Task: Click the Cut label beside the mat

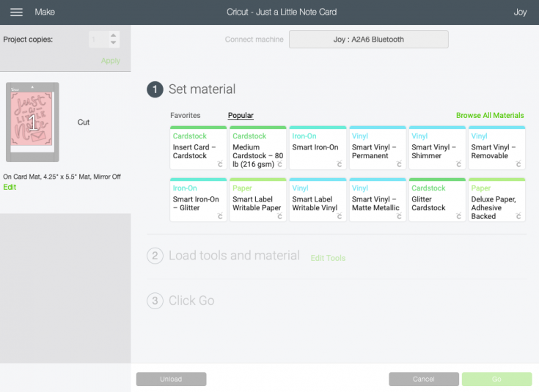Action: (x=84, y=122)
